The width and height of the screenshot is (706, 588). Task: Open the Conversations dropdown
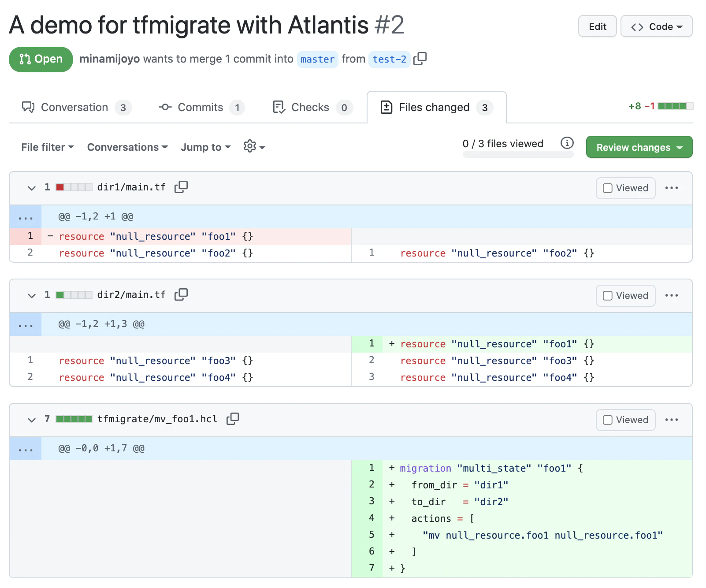pyautogui.click(x=127, y=147)
